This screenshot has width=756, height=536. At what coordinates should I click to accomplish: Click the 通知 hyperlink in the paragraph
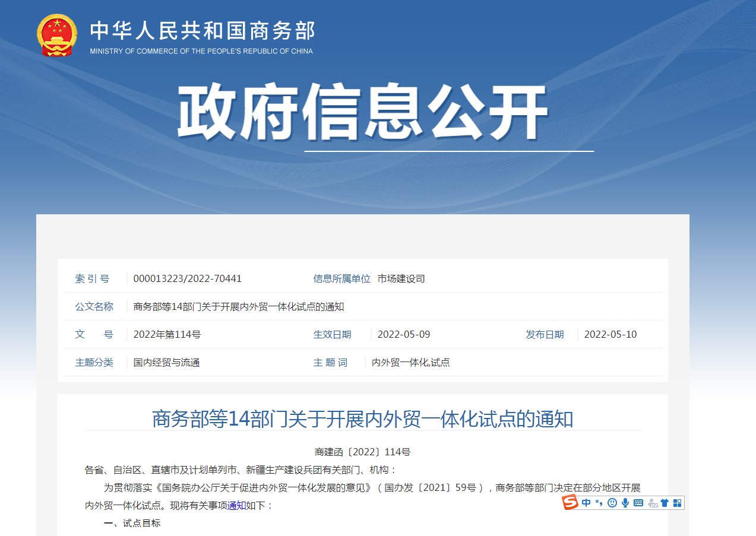[x=236, y=506]
